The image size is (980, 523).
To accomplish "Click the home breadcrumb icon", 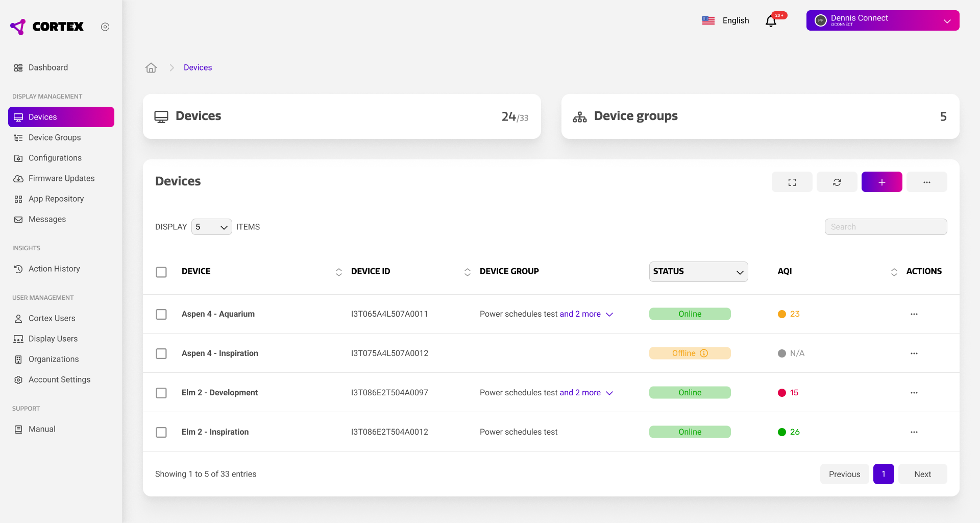I will click(151, 68).
